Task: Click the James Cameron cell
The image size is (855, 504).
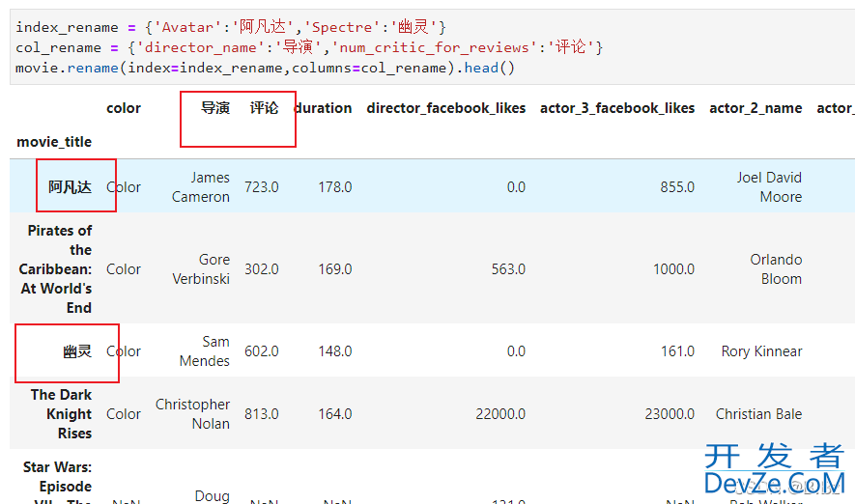Action: pyautogui.click(x=201, y=187)
